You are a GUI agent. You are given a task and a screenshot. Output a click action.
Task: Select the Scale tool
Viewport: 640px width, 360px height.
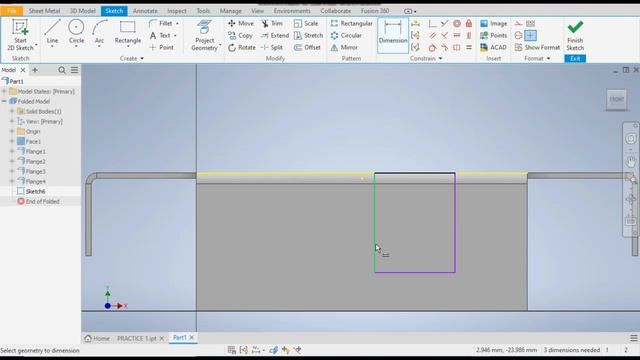[306, 23]
